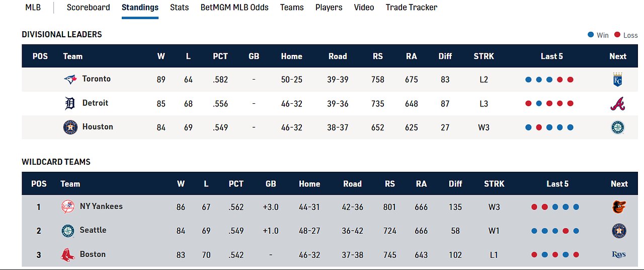Open the Toronto team link
Image resolution: width=644 pixels, height=270 pixels.
96,79
